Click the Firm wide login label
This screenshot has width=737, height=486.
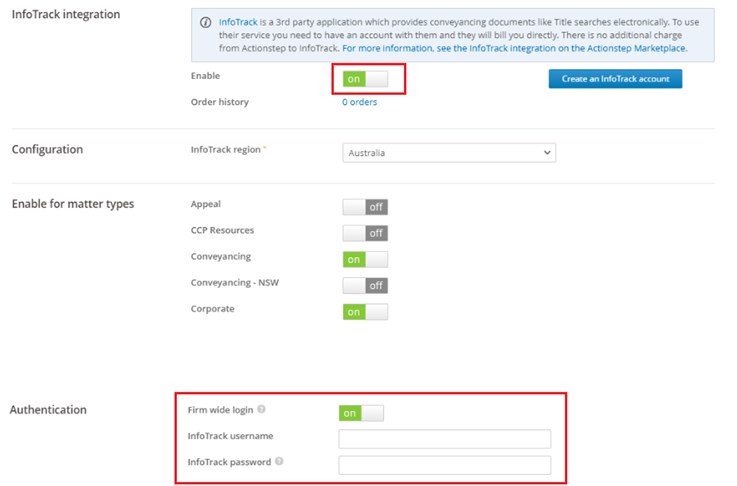[220, 410]
